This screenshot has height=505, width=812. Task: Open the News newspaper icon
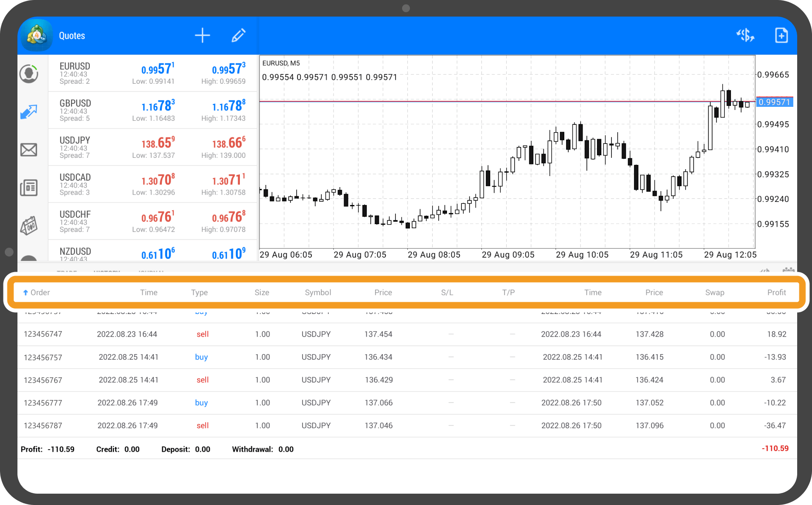(x=29, y=188)
